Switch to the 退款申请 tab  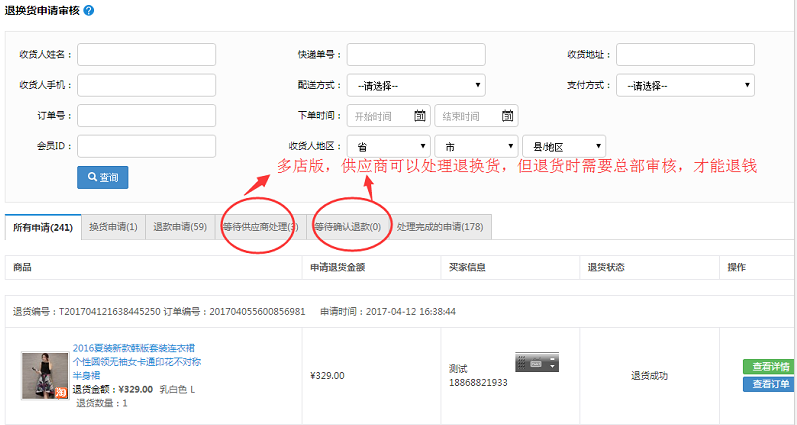tap(180, 227)
